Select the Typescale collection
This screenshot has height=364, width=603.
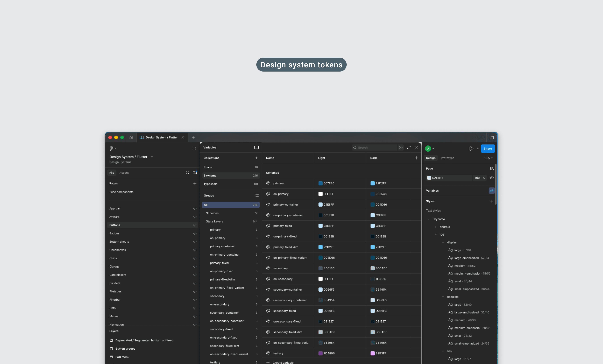coord(230,184)
